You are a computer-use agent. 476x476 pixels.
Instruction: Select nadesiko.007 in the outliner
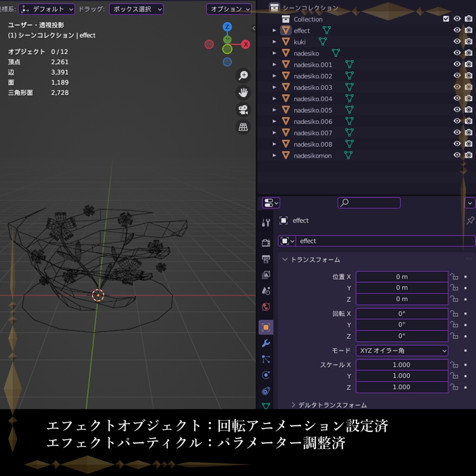313,132
